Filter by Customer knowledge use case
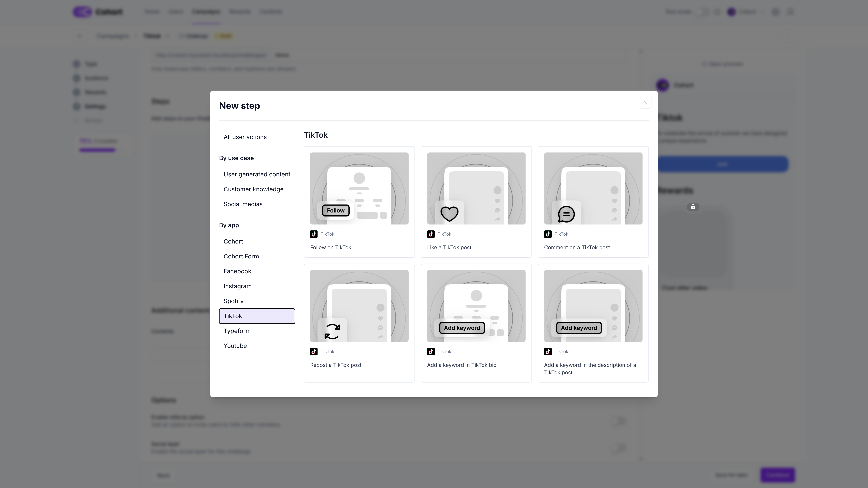Screen dimensions: 868x488 point(253,189)
